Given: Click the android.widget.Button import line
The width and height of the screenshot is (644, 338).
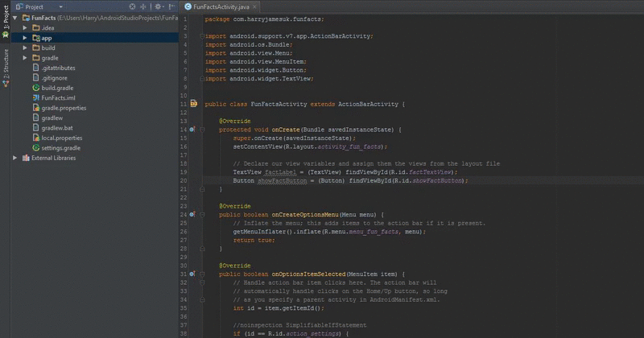Looking at the screenshot, I should pos(255,70).
